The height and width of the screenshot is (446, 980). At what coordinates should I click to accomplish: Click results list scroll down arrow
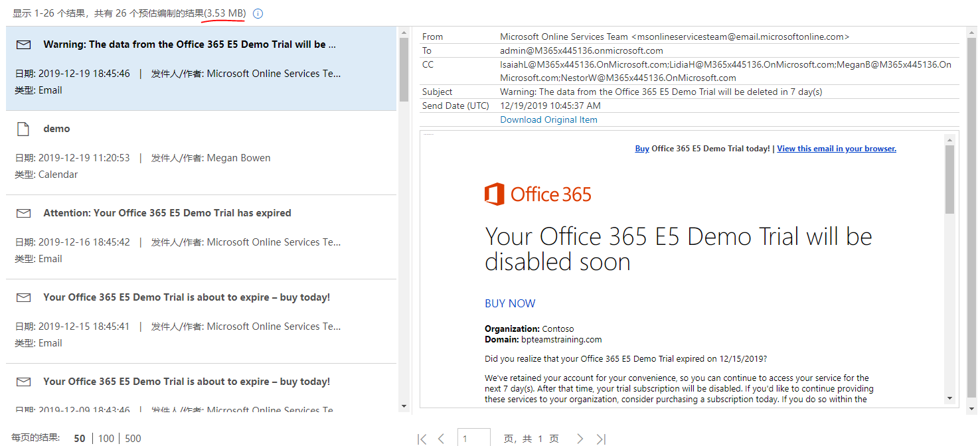point(404,406)
